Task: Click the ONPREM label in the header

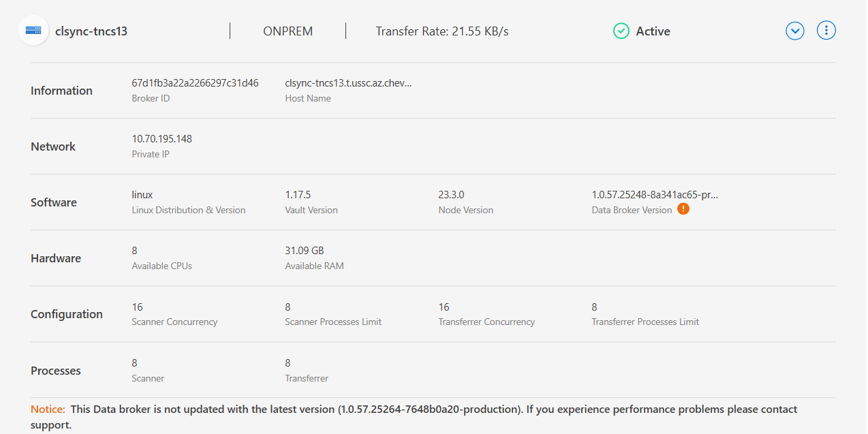Action: [288, 31]
